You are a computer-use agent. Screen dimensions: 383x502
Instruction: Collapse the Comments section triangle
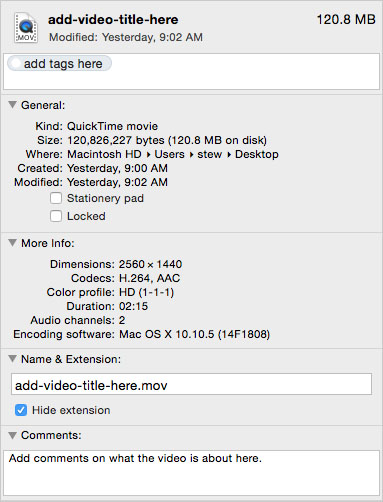13,435
